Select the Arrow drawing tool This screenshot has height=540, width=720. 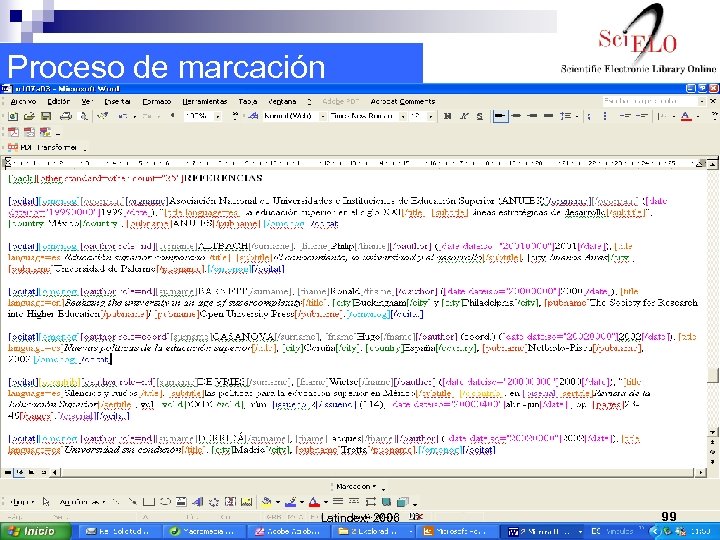(x=132, y=502)
